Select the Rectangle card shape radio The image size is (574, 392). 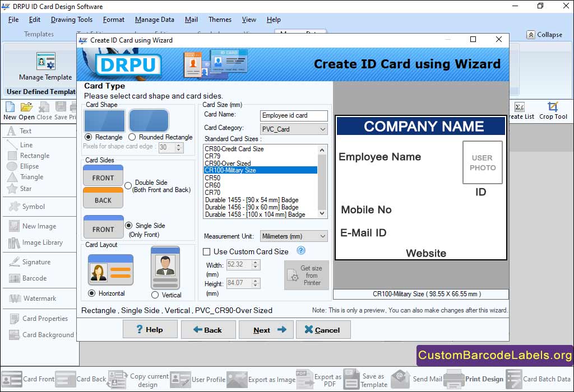[88, 137]
